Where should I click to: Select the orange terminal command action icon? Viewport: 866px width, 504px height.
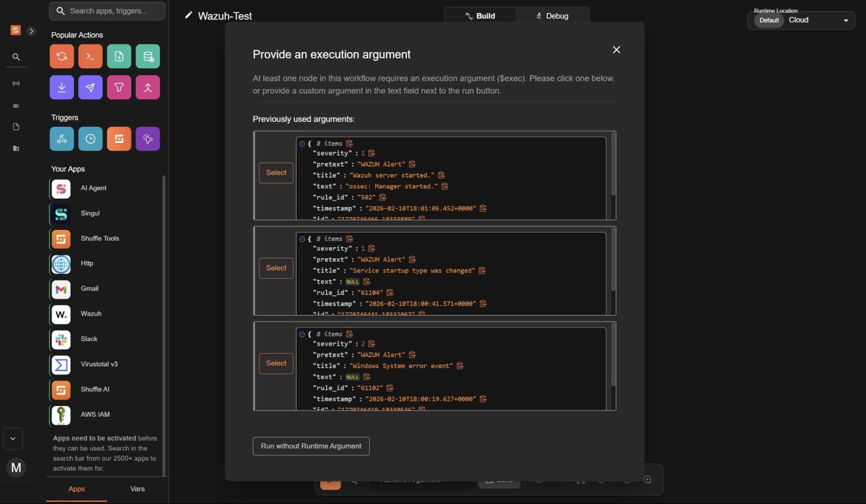point(90,56)
